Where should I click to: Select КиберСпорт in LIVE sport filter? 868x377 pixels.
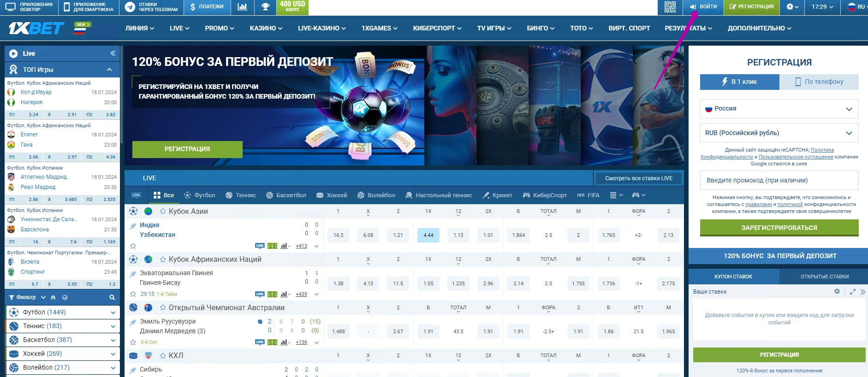[545, 195]
